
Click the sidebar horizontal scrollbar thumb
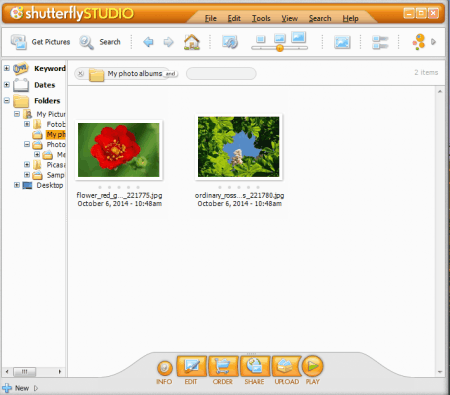tap(24, 371)
